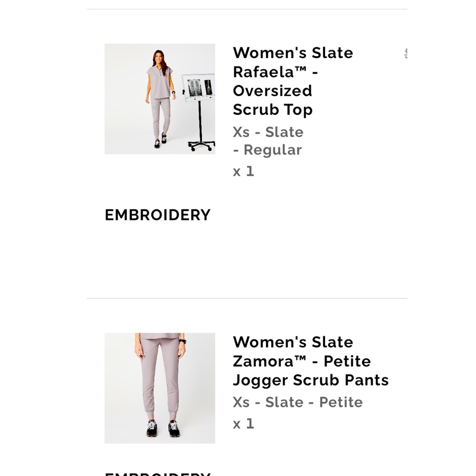
Task: Click the wristwatch in the Zamora pants photo
Action: click(x=182, y=341)
